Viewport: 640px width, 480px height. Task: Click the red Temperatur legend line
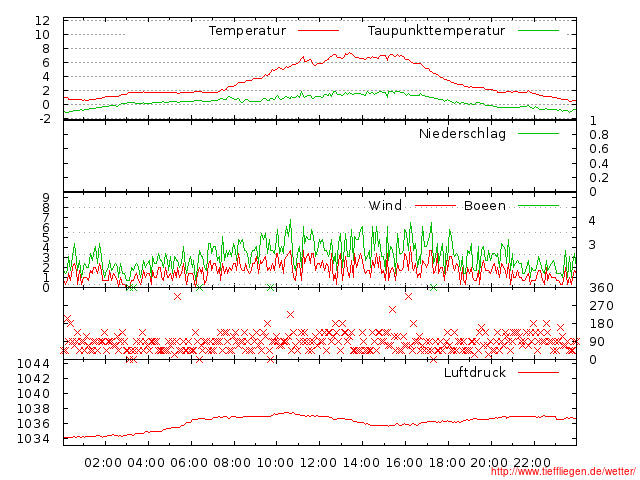pos(318,31)
